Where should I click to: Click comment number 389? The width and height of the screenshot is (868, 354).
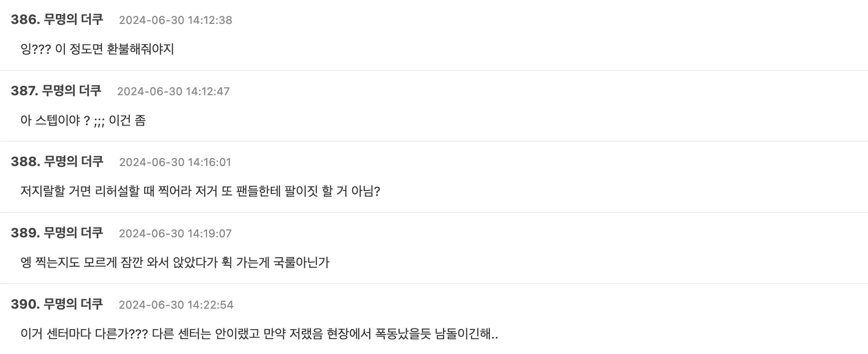pyautogui.click(x=25, y=233)
